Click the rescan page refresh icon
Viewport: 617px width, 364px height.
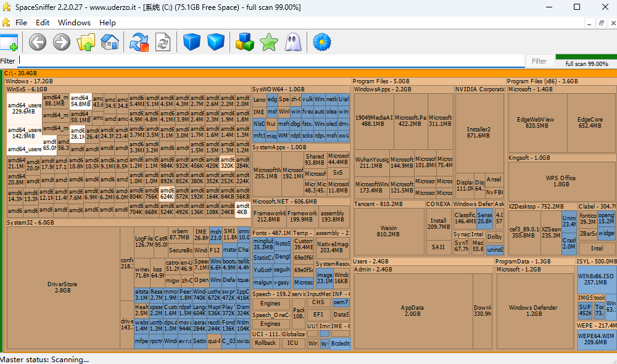tap(163, 42)
